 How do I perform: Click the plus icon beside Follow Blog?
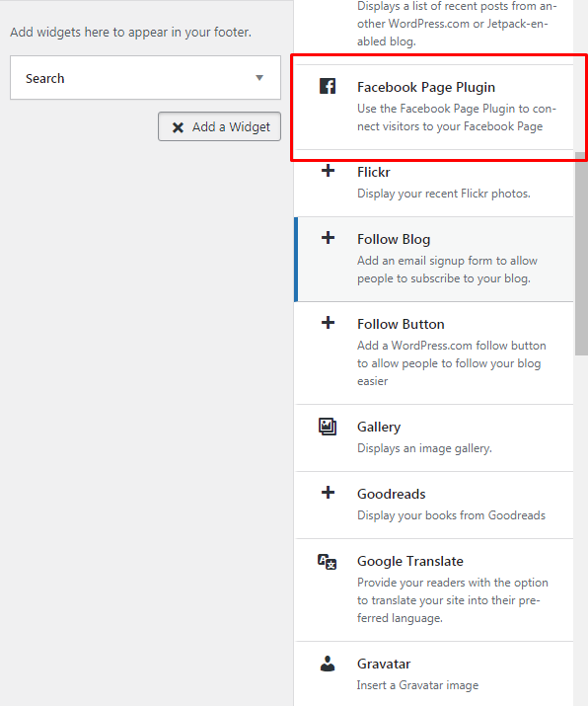[328, 238]
